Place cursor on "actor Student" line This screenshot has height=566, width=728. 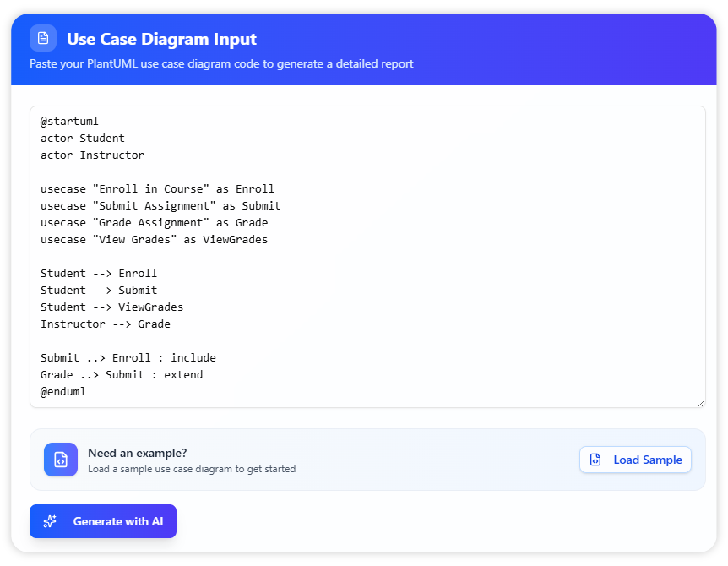83,139
